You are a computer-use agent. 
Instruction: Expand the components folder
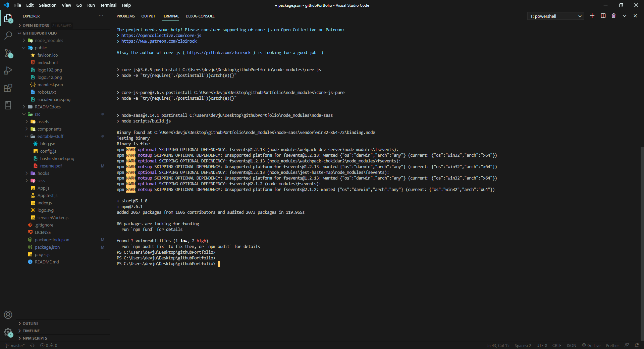tap(63, 129)
